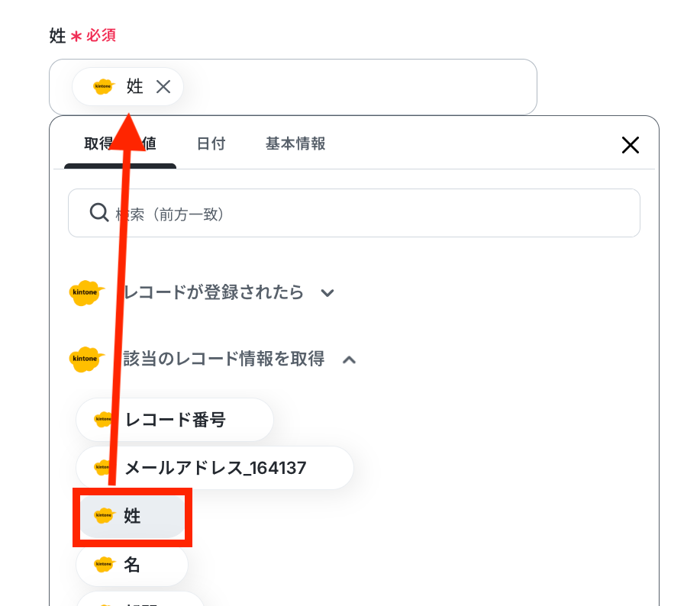
Task: Toggle the レコードが登録されたら group label
Action: (x=214, y=293)
